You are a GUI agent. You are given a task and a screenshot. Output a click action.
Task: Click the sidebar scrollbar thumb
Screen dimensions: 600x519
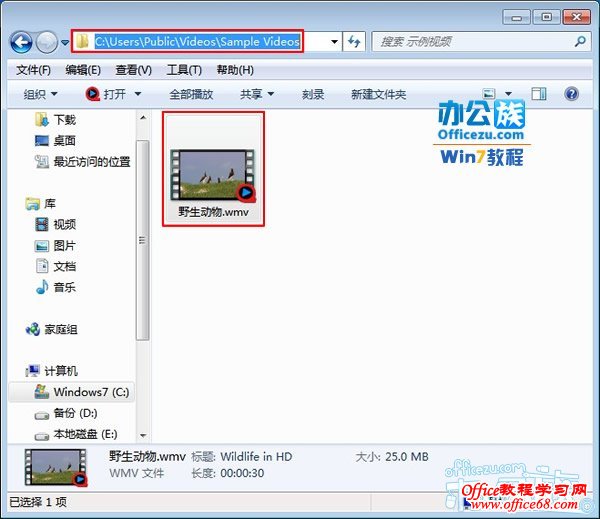pos(143,240)
